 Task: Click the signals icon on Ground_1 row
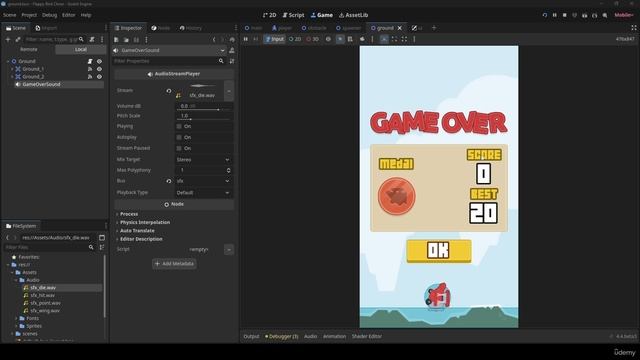click(x=90, y=69)
